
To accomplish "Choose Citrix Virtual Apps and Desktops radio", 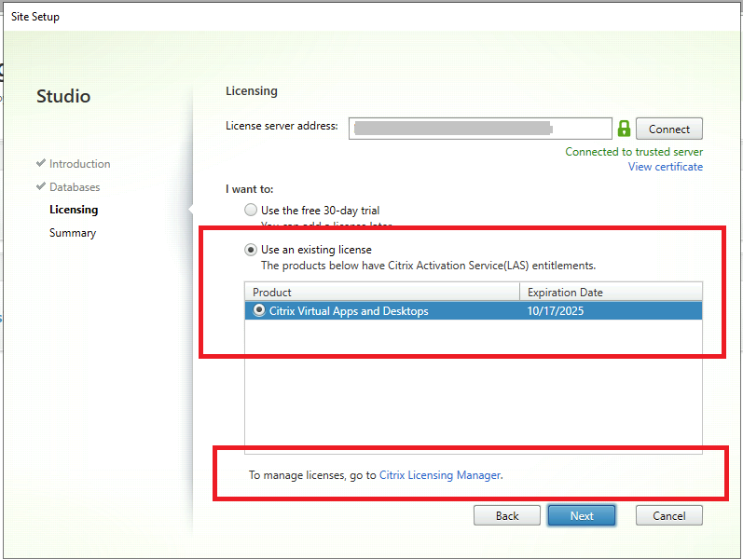I will (259, 310).
